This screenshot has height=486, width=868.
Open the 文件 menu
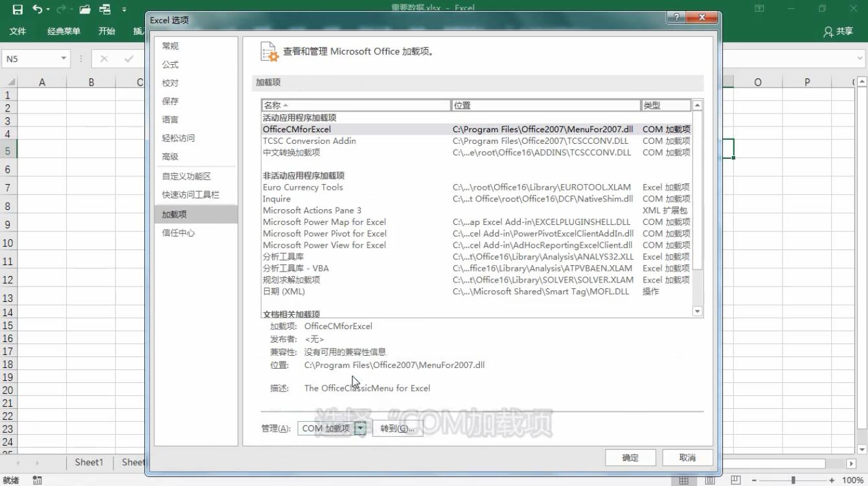coord(18,31)
